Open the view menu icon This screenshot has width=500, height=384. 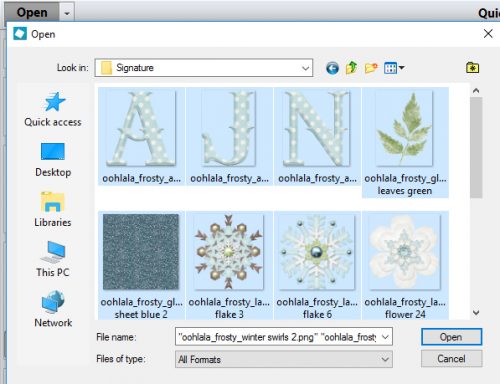click(394, 68)
